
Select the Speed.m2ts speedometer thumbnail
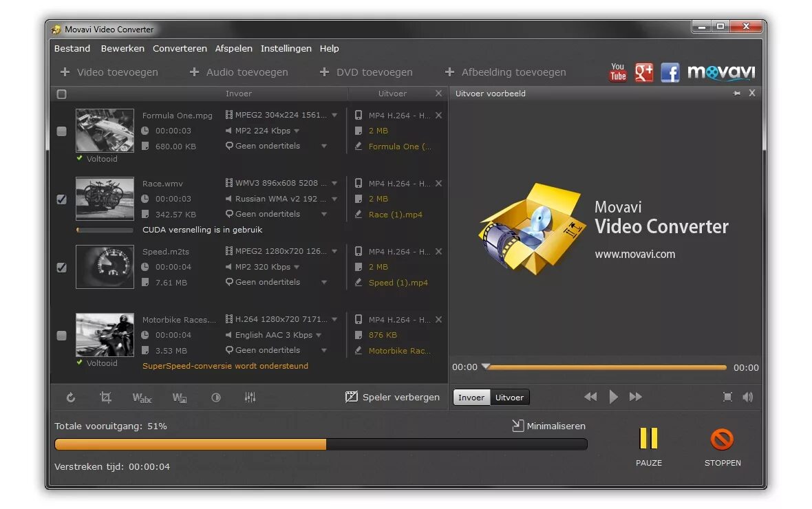pyautogui.click(x=105, y=267)
